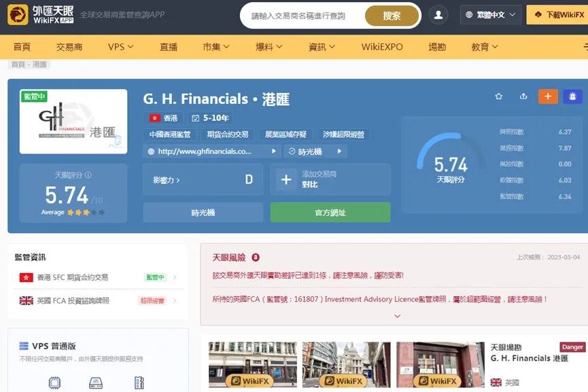Open the user account profile icon

438,15
